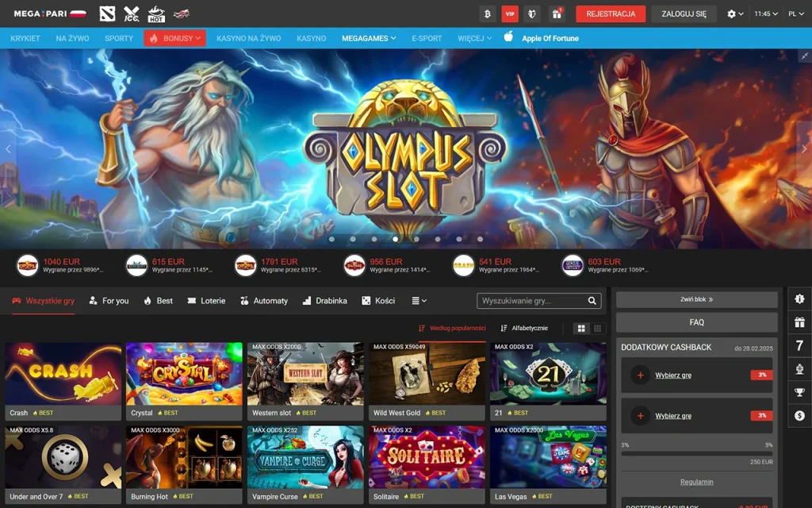Collapse the banner with the corner arrows icon

click(x=804, y=56)
